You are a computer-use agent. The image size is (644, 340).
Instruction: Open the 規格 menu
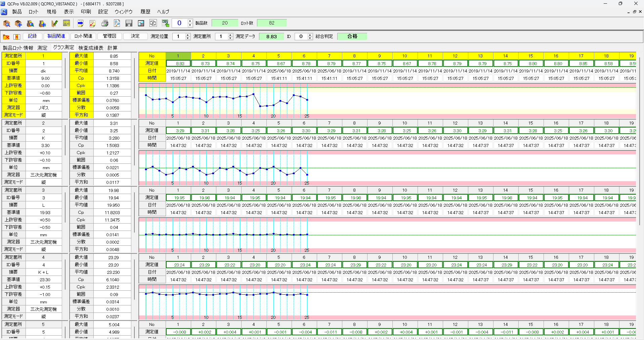pos(51,12)
